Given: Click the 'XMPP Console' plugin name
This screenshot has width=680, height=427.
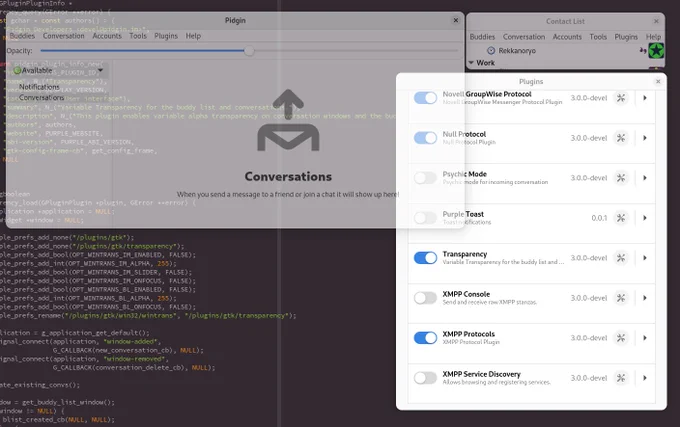Looking at the screenshot, I should (466, 294).
